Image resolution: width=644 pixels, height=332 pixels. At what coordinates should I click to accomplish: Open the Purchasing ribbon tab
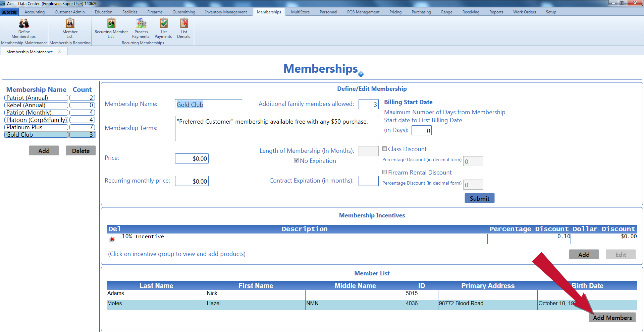click(x=421, y=12)
